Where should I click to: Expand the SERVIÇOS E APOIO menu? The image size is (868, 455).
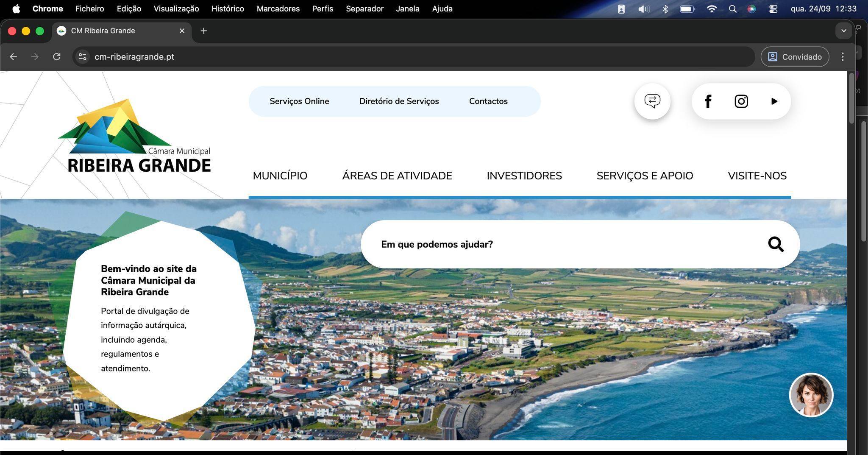pos(645,176)
